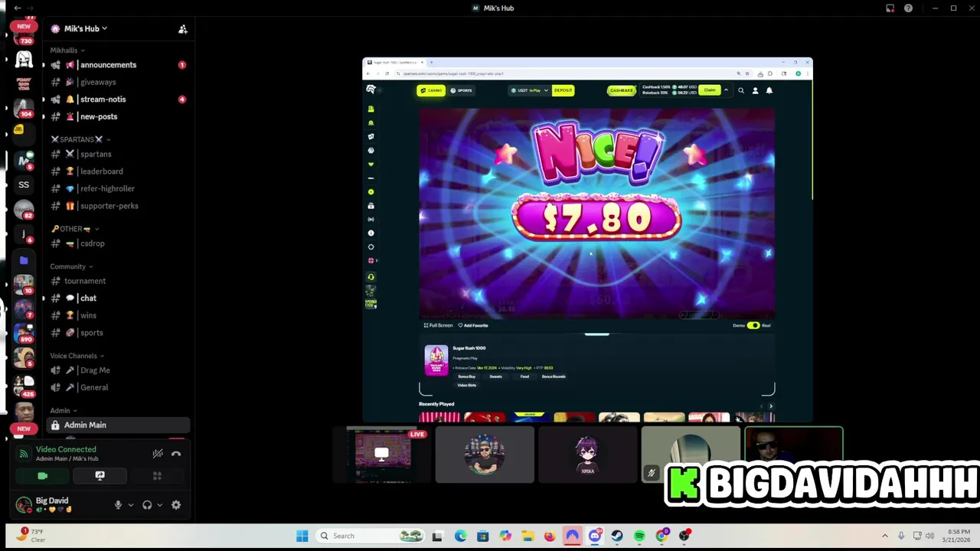The height and width of the screenshot is (551, 980).
Task: Toggle the Demo/Real mode switch
Action: tap(753, 325)
